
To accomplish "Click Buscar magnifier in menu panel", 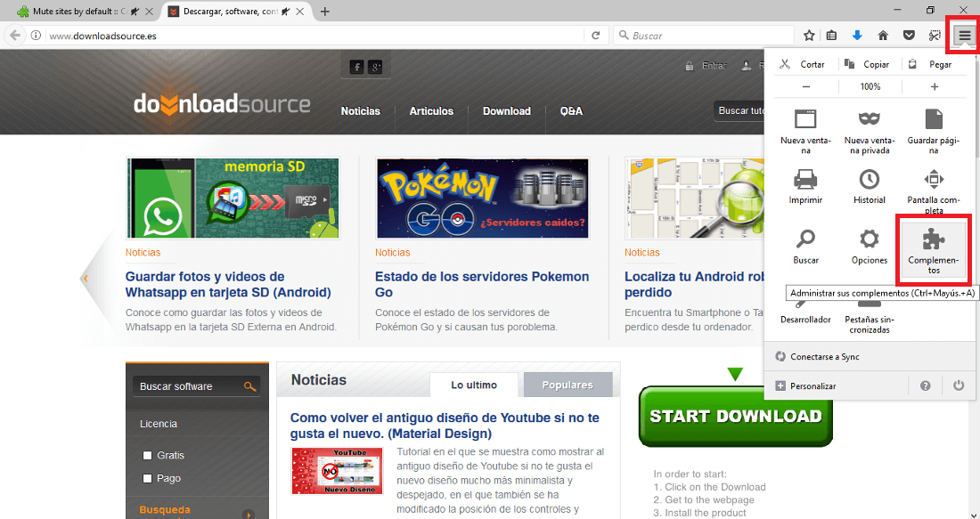I will pos(805,247).
